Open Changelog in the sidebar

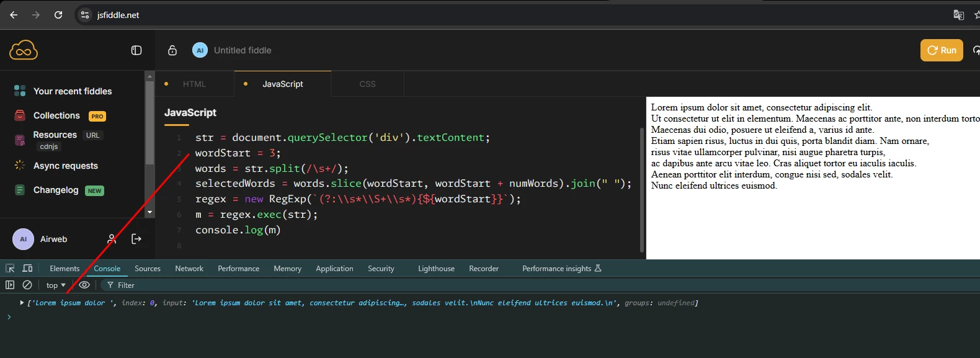point(56,190)
